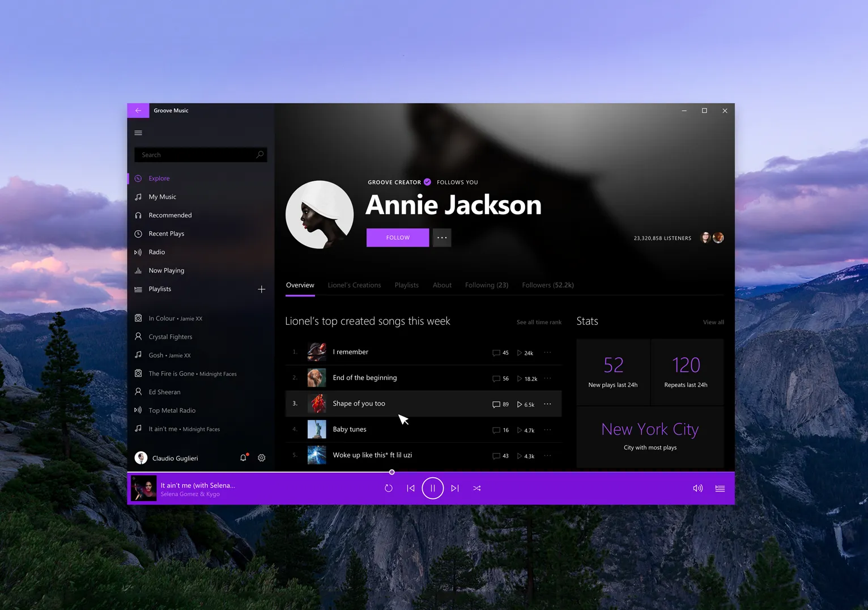This screenshot has width=868, height=610.
Task: Switch to Following (23) tab
Action: point(487,285)
